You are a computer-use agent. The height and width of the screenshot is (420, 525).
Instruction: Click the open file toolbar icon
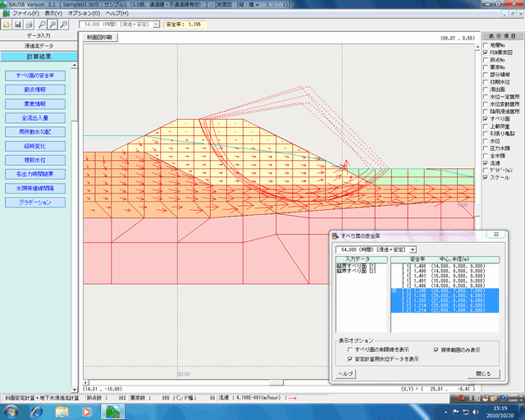[x=7, y=25]
